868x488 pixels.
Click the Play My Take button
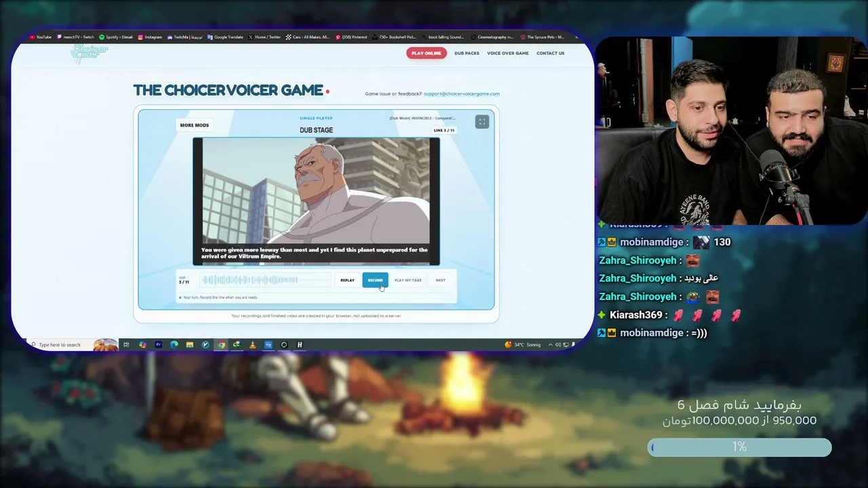click(x=408, y=281)
